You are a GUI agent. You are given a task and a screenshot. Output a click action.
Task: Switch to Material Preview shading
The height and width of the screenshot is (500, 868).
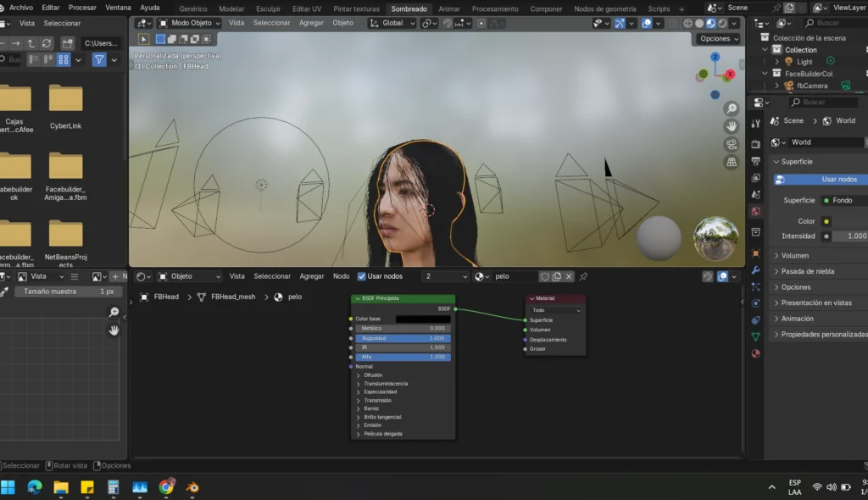point(710,24)
